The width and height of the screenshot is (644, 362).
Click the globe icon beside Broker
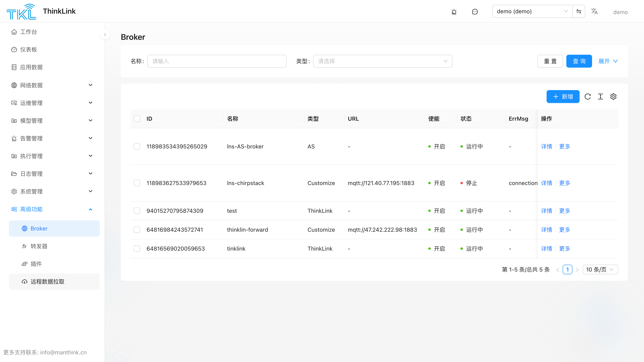pyautogui.click(x=25, y=228)
